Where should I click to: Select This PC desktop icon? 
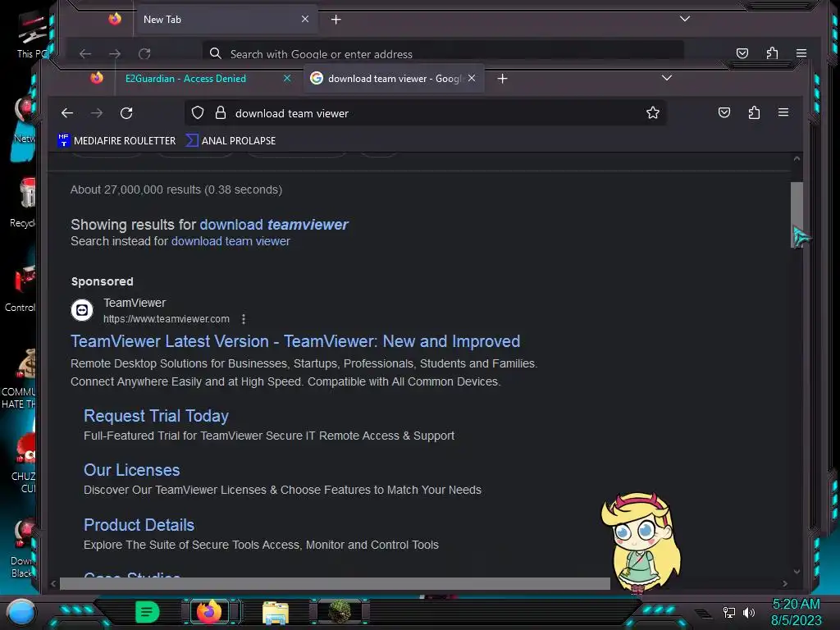coord(32,35)
